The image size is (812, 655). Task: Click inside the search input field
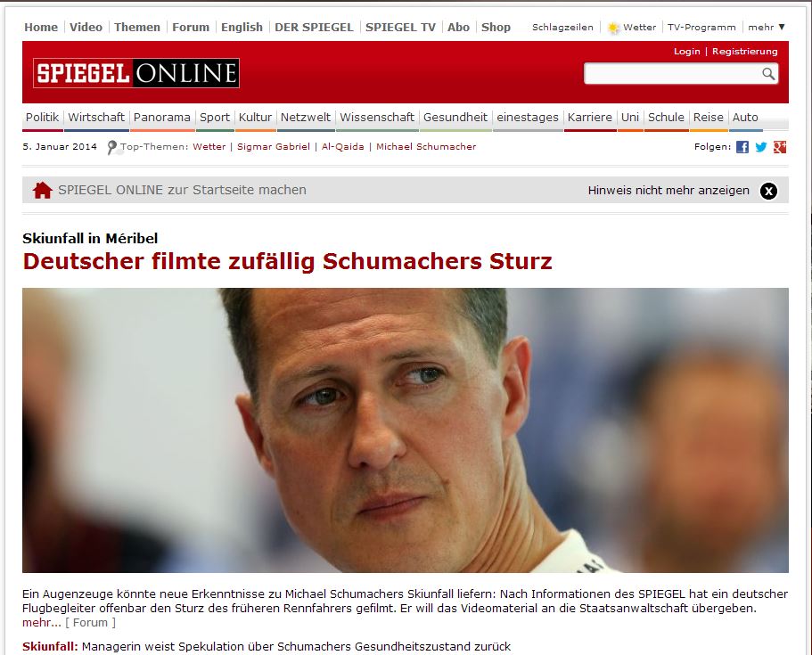[x=672, y=74]
